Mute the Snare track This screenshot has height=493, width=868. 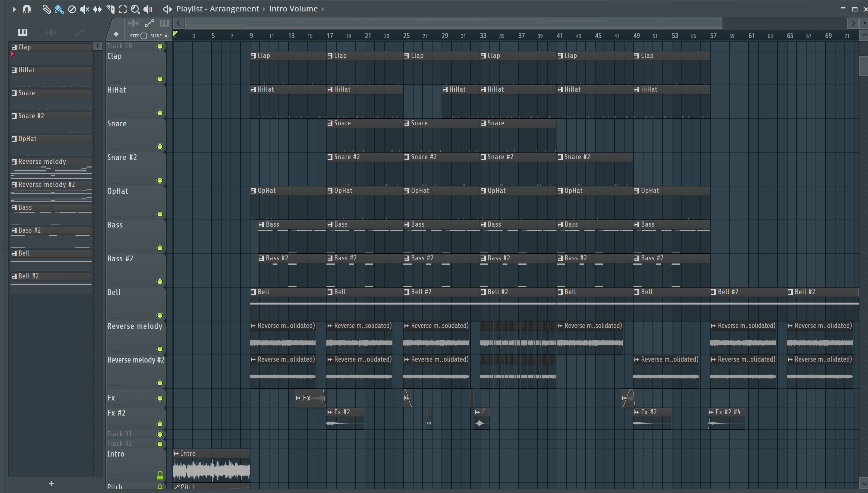tap(160, 147)
